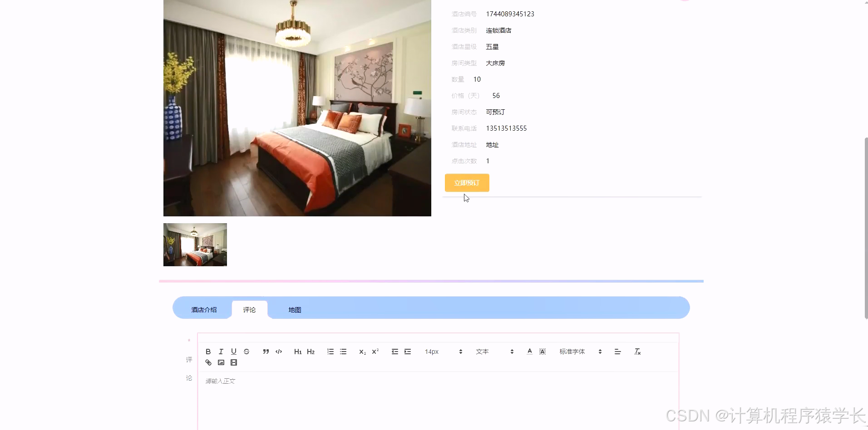Open the text alignment options
868x430 pixels.
[617, 352]
